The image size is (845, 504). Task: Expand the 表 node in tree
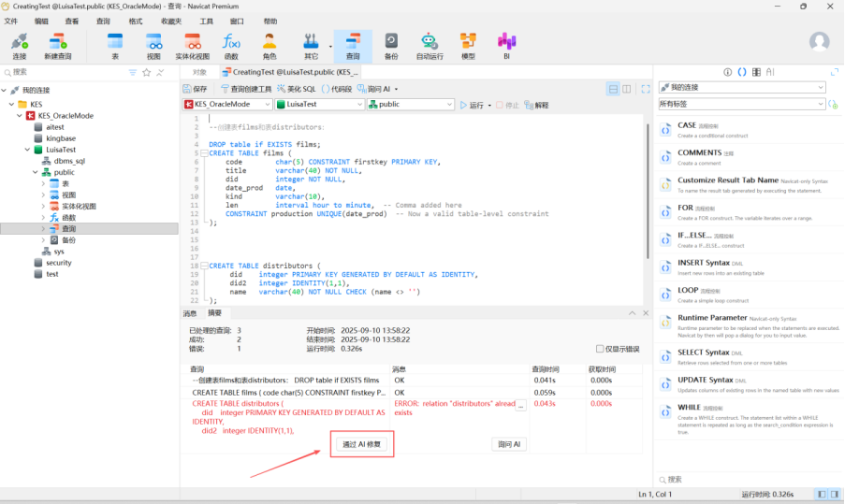43,184
